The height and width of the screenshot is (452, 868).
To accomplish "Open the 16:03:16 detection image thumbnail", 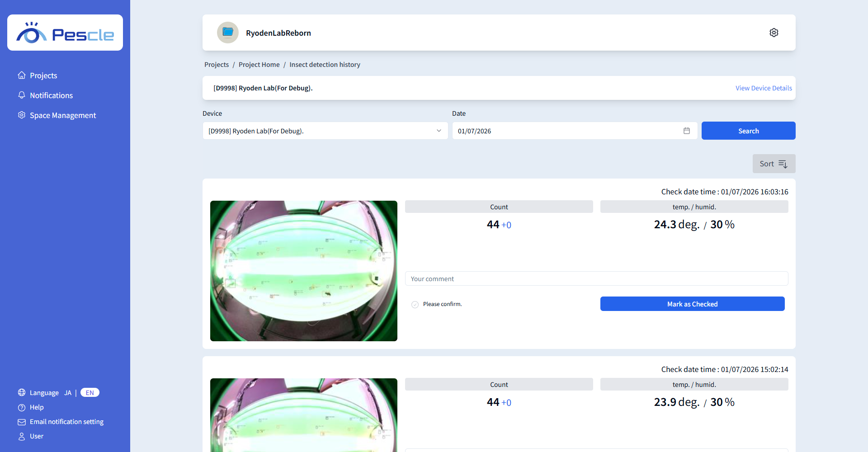I will tap(304, 271).
